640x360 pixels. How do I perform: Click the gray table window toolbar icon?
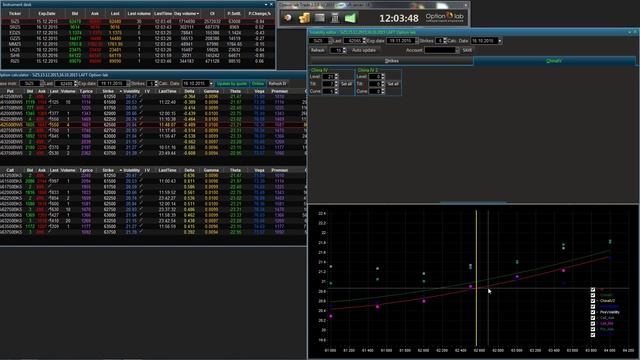coord(320,18)
